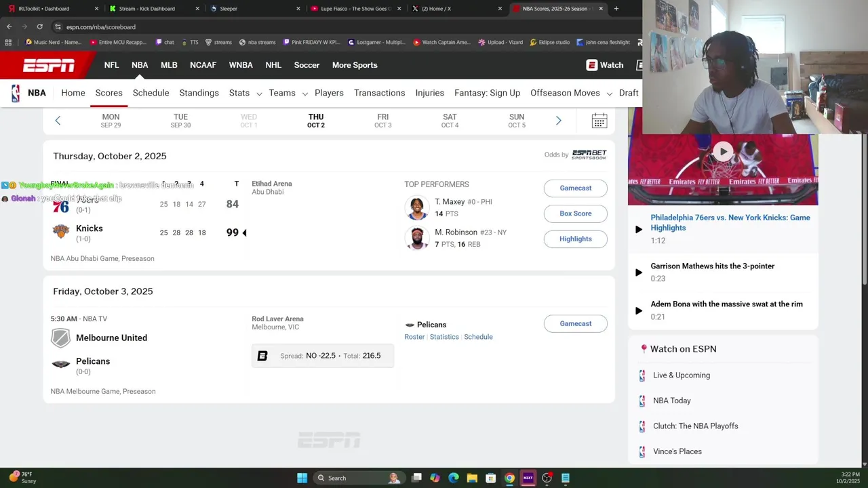
Task: Click the Philadelphia 76ers team logo
Action: pyautogui.click(x=61, y=206)
